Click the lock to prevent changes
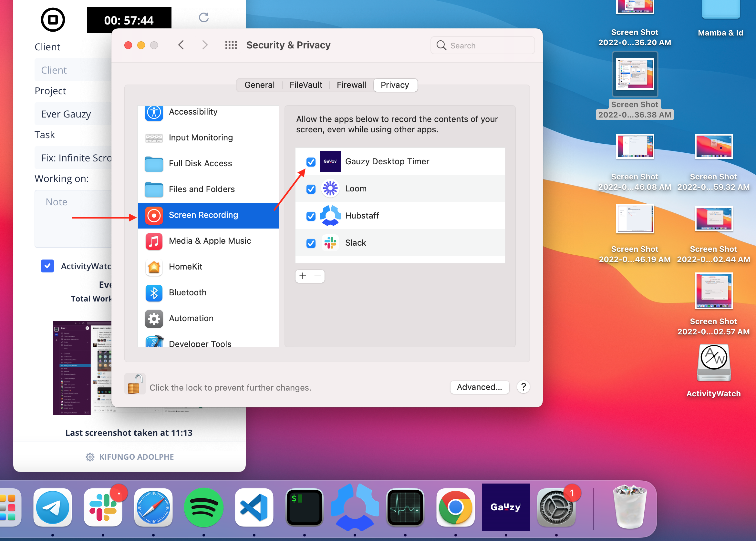756x541 pixels. pyautogui.click(x=135, y=384)
